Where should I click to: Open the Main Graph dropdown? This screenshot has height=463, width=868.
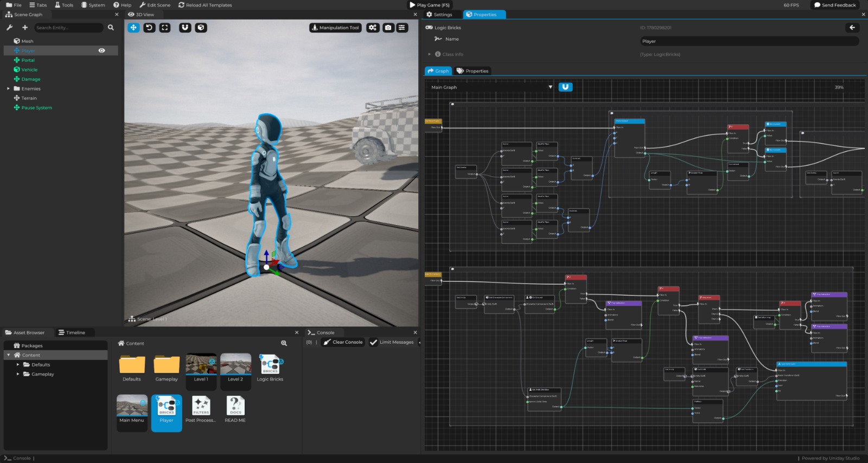tap(491, 87)
